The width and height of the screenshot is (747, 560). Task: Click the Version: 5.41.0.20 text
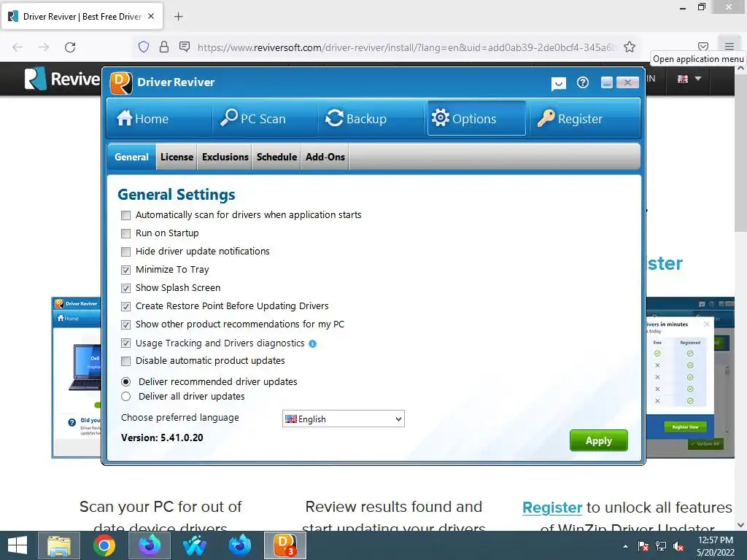tap(162, 437)
